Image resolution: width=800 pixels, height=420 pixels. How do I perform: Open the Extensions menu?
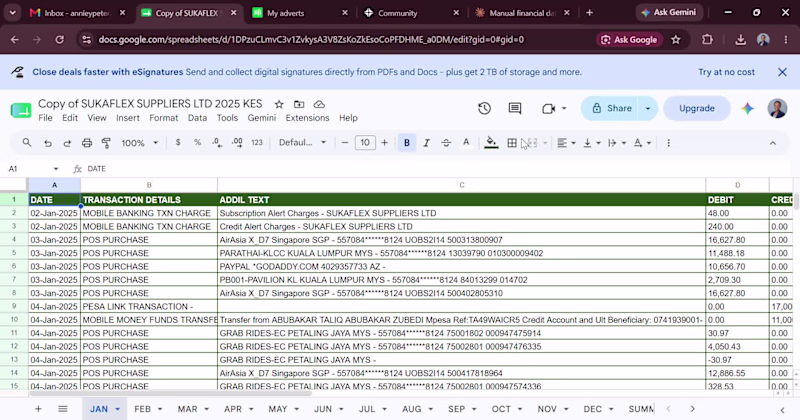coord(307,118)
